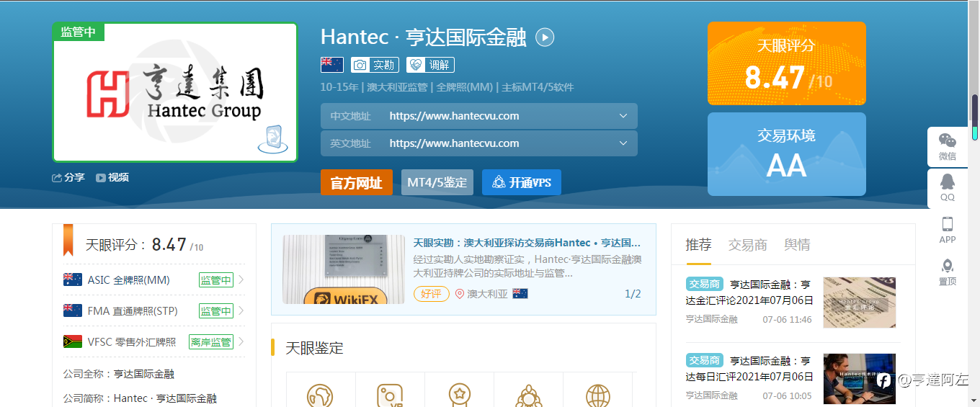The image size is (980, 407).
Task: Open the APP phone sidebar icon
Action: (948, 224)
